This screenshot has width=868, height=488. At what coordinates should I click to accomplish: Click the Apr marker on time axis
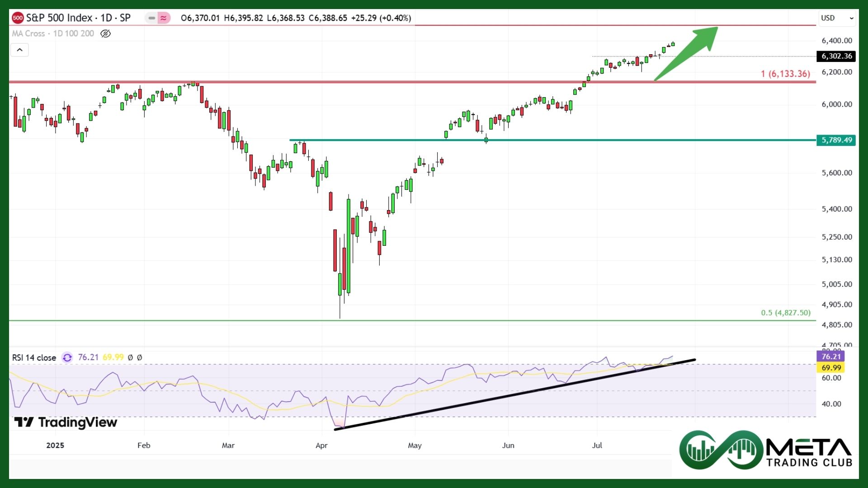[321, 446]
